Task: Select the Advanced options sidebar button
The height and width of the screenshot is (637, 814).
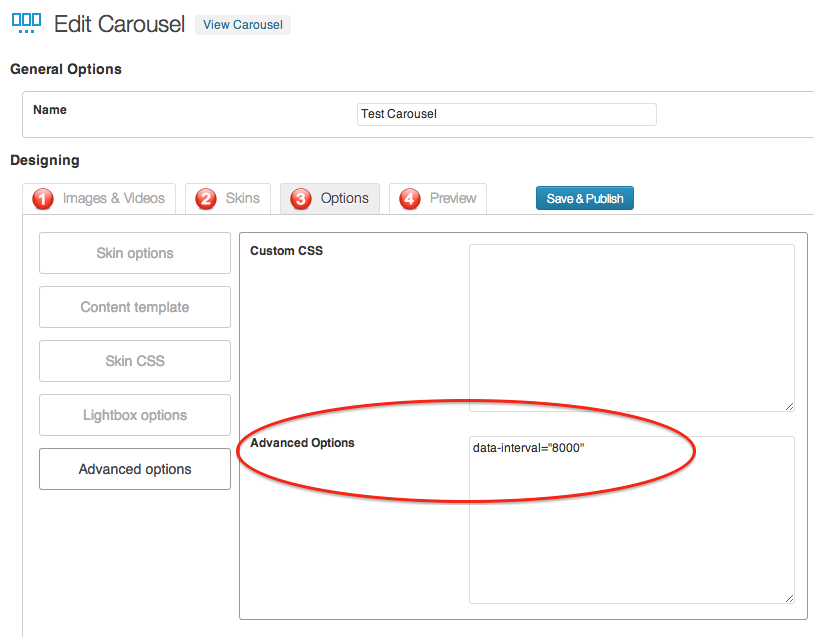Action: pyautogui.click(x=135, y=469)
